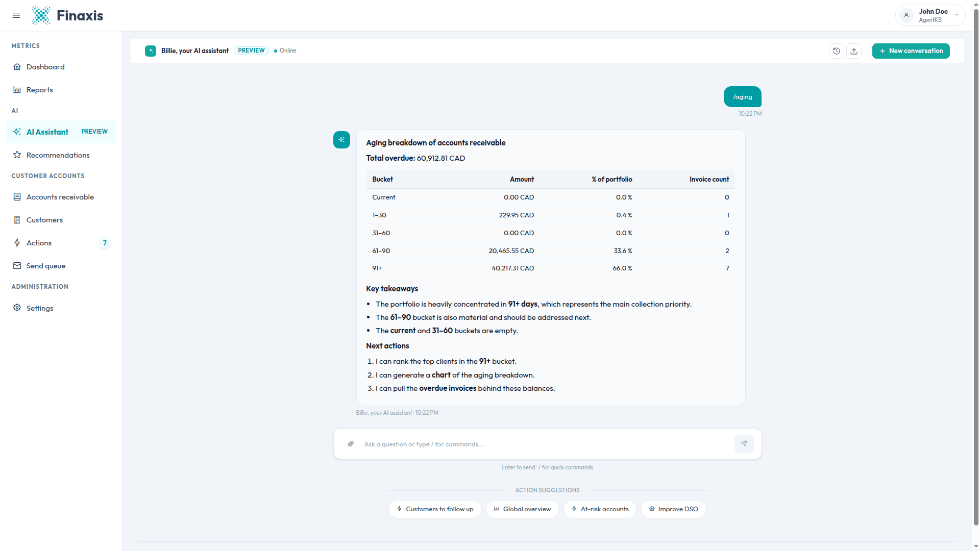The height and width of the screenshot is (551, 980).
Task: Click Billie's avatar beside the reply
Action: click(341, 140)
